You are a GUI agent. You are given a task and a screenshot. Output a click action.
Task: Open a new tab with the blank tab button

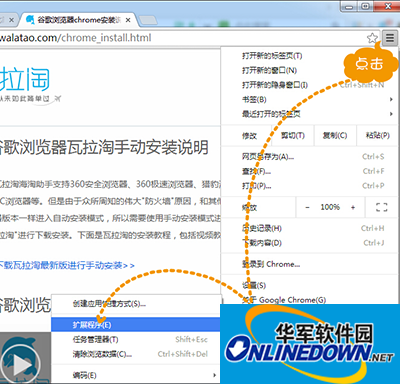(x=148, y=20)
